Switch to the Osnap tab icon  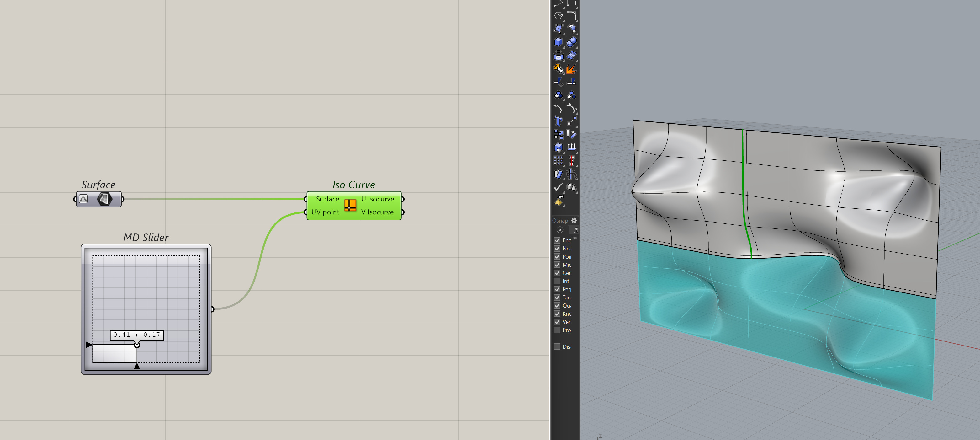pyautogui.click(x=560, y=230)
